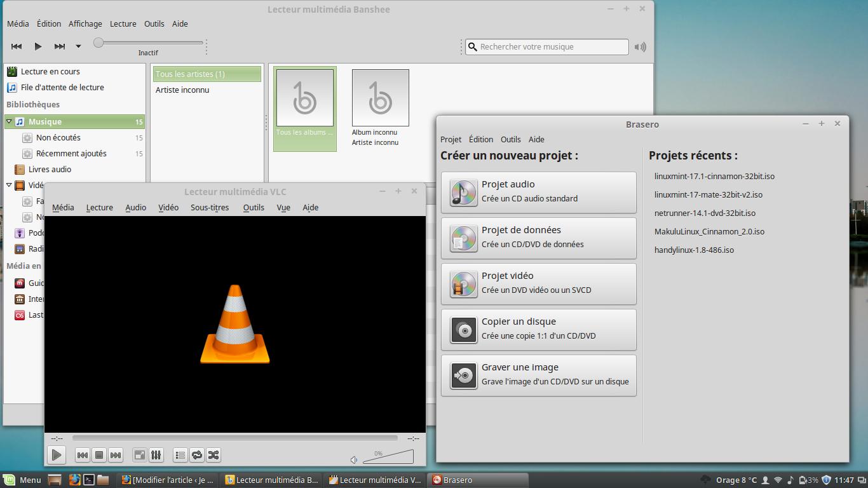Click the VLC seek progress bar

235,438
